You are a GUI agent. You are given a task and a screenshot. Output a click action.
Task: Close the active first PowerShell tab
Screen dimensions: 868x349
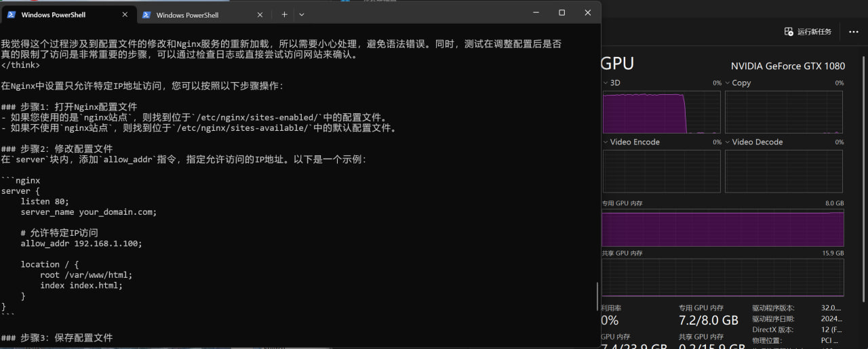[x=125, y=14]
